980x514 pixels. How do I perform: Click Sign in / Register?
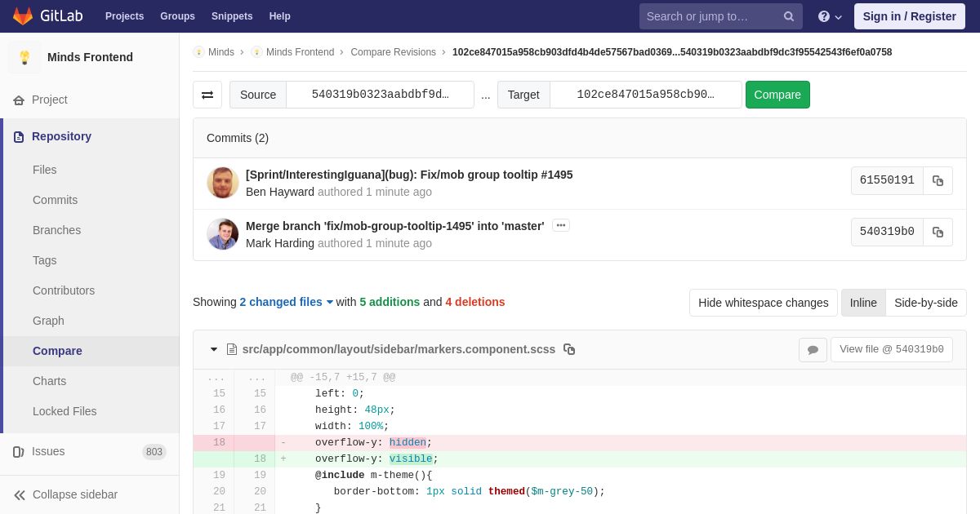click(910, 16)
